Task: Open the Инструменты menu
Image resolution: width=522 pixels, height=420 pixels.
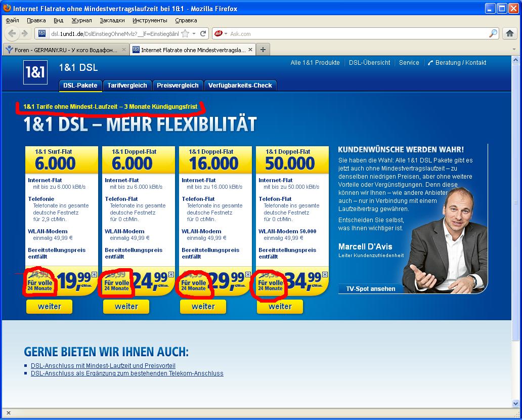Action: click(x=150, y=20)
